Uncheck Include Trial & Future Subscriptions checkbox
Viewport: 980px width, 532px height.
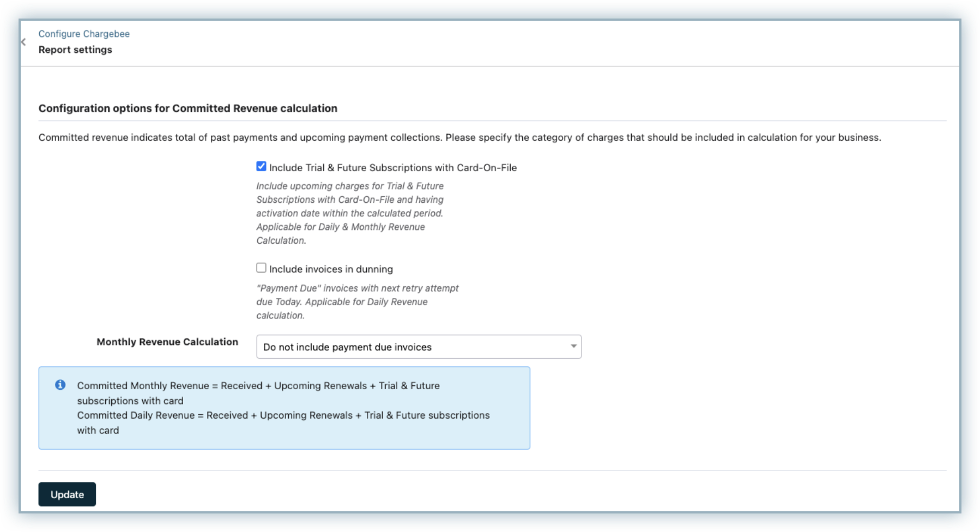(x=262, y=166)
